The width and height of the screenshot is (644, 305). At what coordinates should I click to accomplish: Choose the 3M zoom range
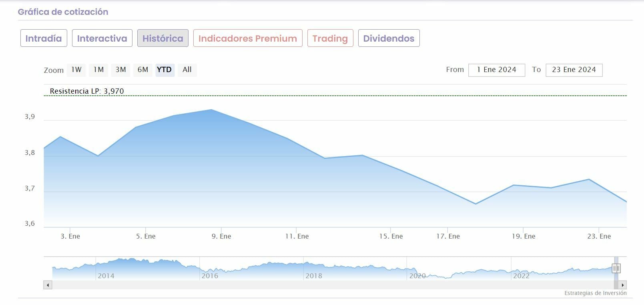pyautogui.click(x=120, y=70)
